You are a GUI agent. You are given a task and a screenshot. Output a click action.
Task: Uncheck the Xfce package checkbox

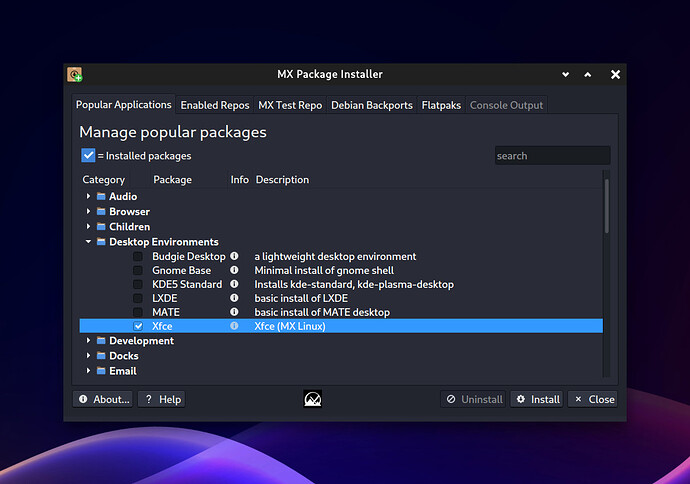tap(138, 326)
